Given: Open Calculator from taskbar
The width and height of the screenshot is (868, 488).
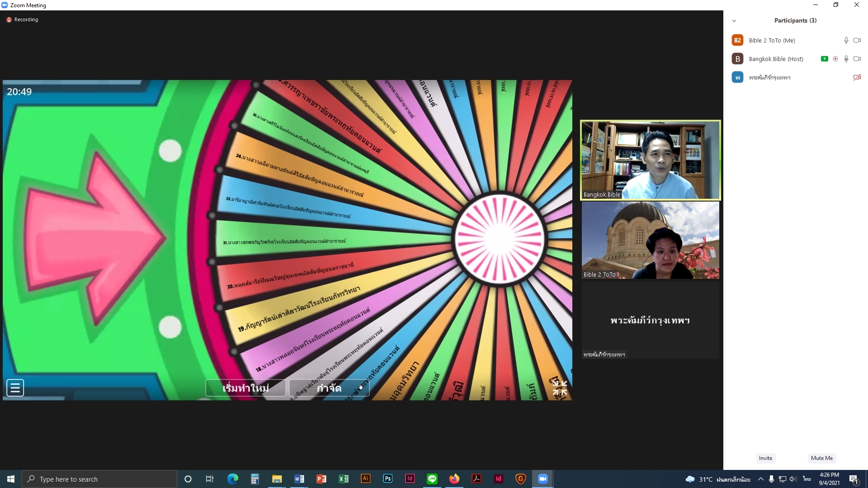Looking at the screenshot, I should pos(255,479).
